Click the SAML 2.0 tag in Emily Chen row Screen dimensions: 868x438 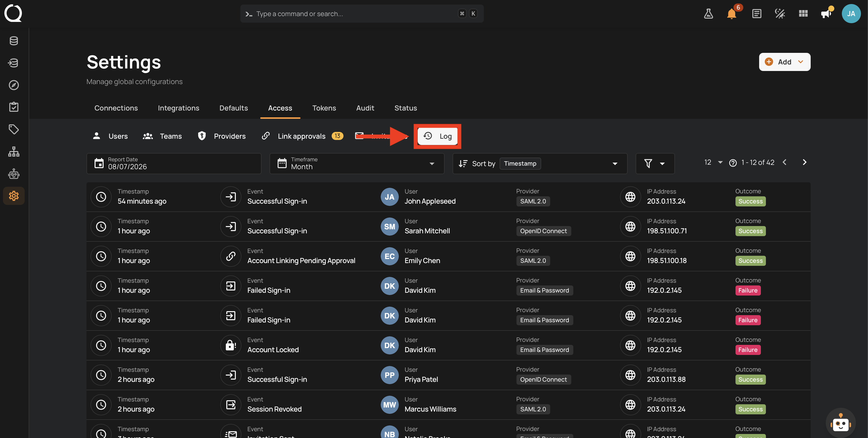(533, 261)
